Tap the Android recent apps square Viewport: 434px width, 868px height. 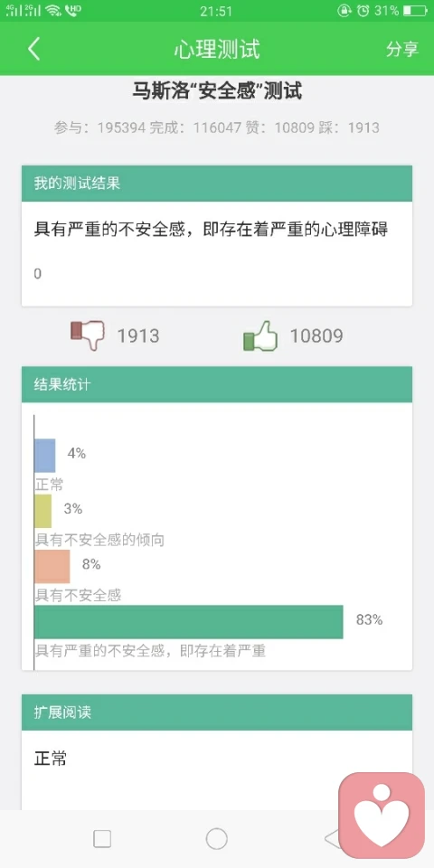pyautogui.click(x=102, y=839)
